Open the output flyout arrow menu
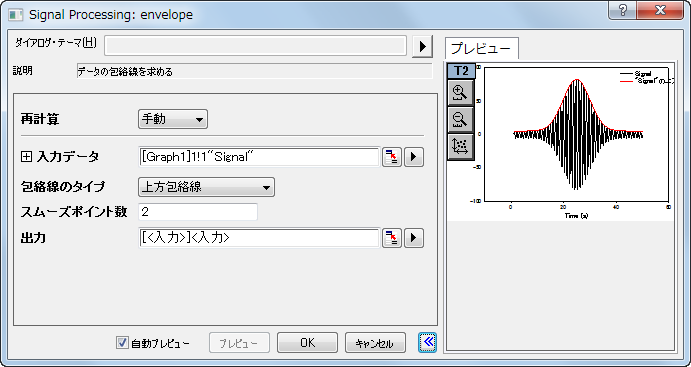This screenshot has height=367, width=691. (414, 238)
